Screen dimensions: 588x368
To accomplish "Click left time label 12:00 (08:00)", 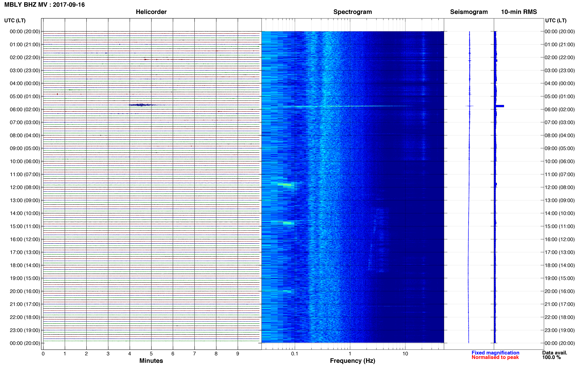I will pyautogui.click(x=25, y=187).
